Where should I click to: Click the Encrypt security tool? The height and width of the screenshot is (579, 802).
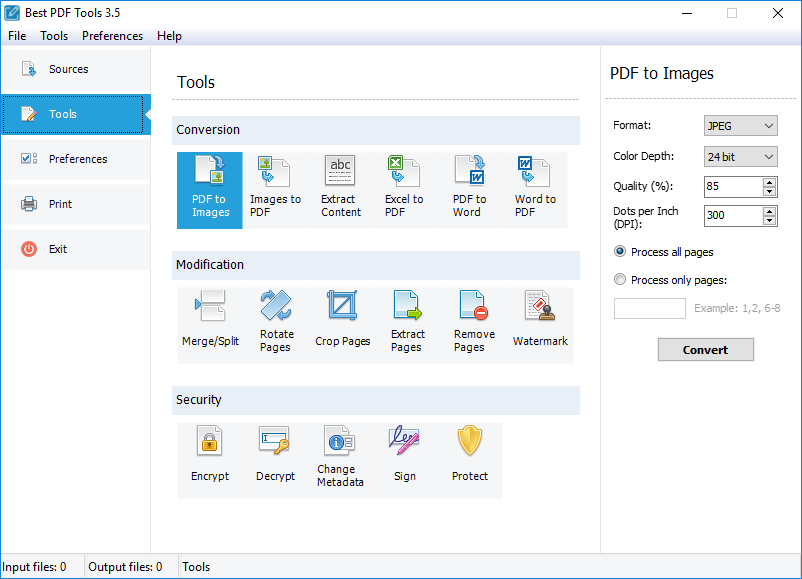(209, 455)
